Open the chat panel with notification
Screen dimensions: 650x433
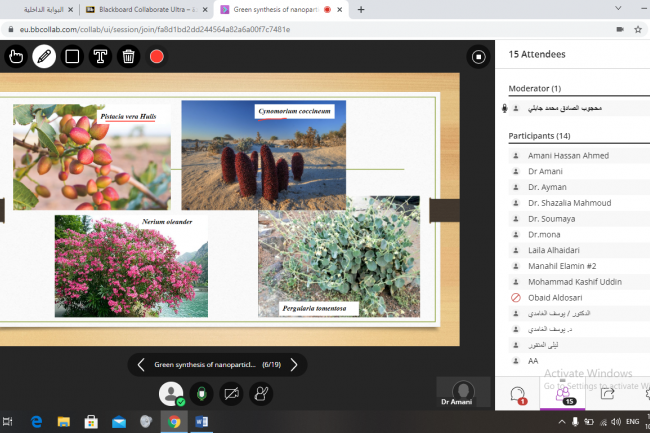(x=518, y=394)
